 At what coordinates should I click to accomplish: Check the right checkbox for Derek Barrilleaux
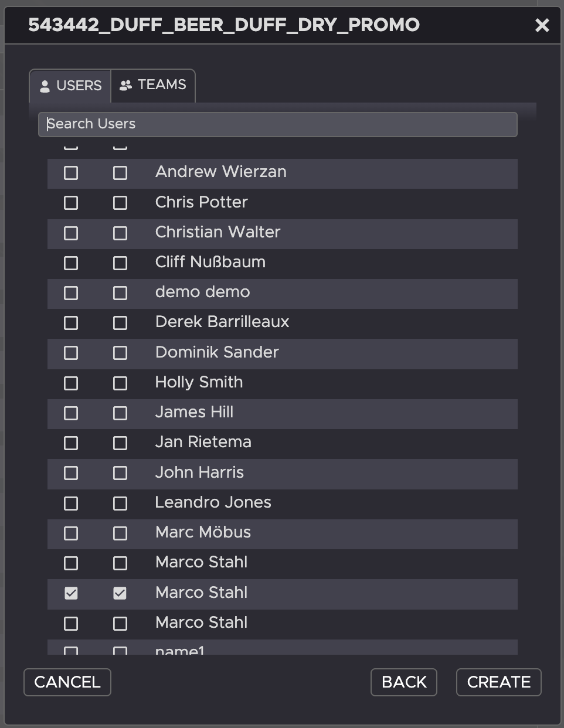120,323
